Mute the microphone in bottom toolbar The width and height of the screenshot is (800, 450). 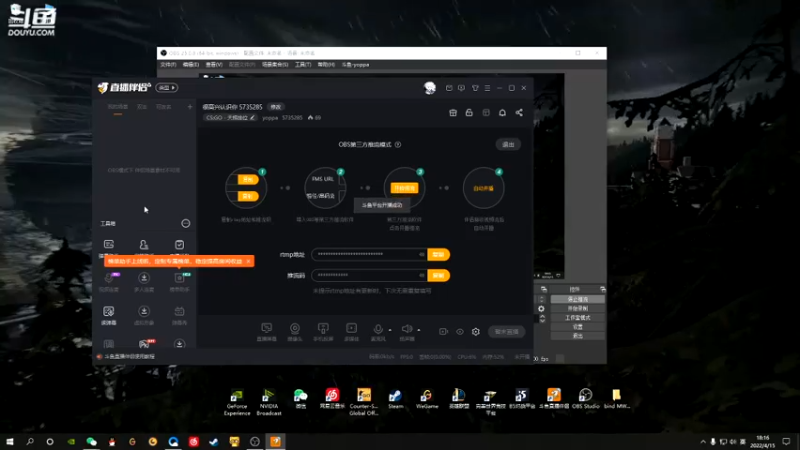(378, 331)
